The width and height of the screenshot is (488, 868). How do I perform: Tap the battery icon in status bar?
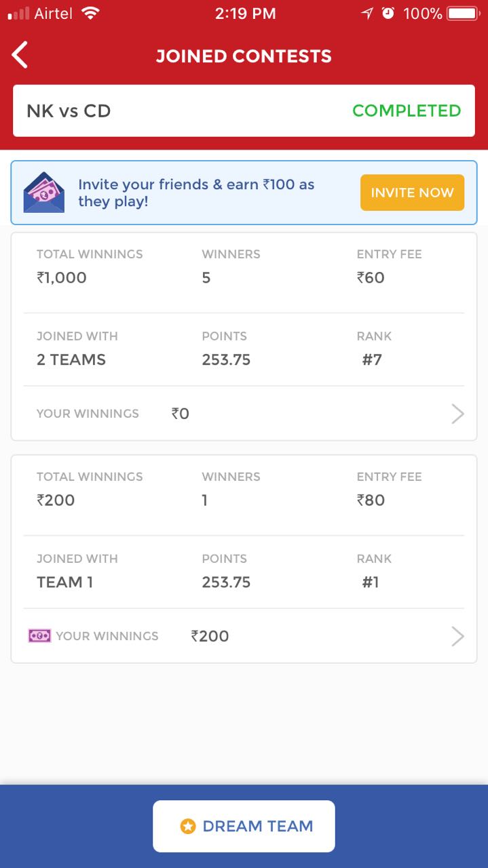click(x=463, y=13)
